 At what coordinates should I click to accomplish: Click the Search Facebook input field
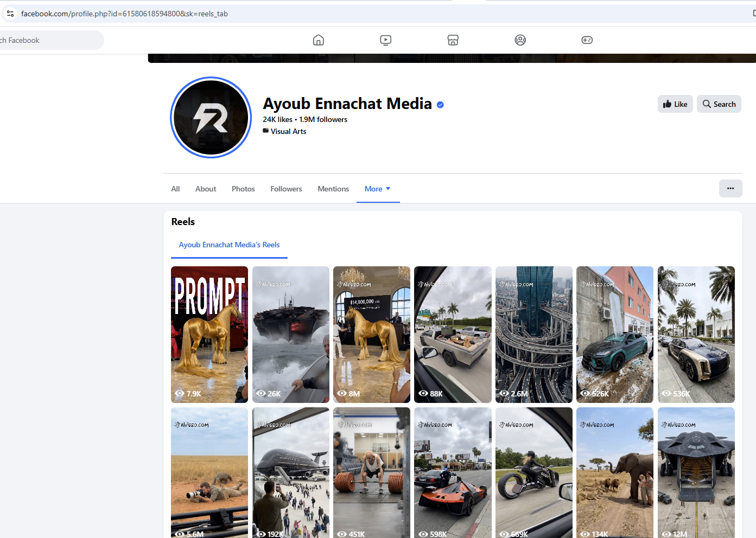pyautogui.click(x=52, y=40)
